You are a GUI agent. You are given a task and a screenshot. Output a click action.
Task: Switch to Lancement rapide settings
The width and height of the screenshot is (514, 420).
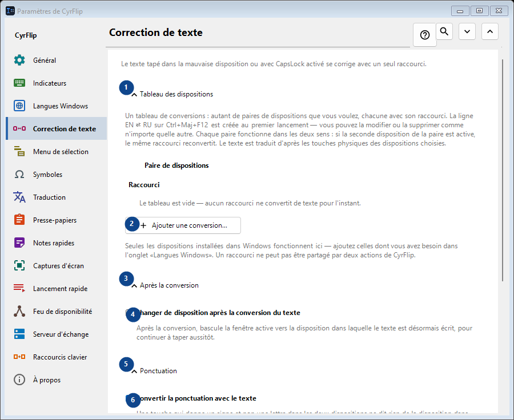click(x=57, y=288)
